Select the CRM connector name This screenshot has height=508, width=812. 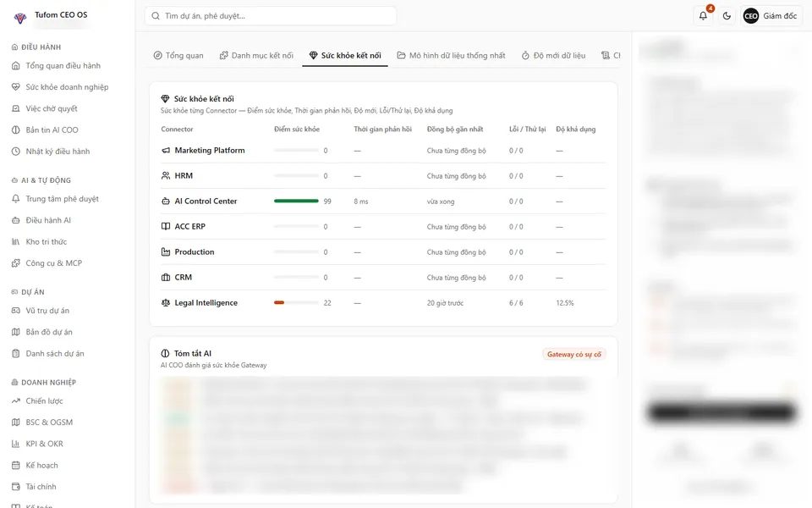click(184, 278)
